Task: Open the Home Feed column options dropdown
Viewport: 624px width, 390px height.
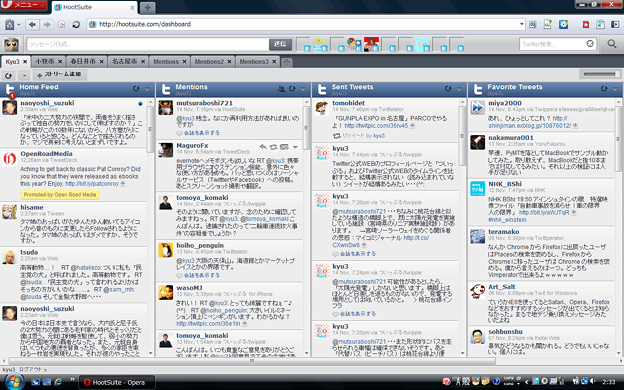Action: [147, 89]
